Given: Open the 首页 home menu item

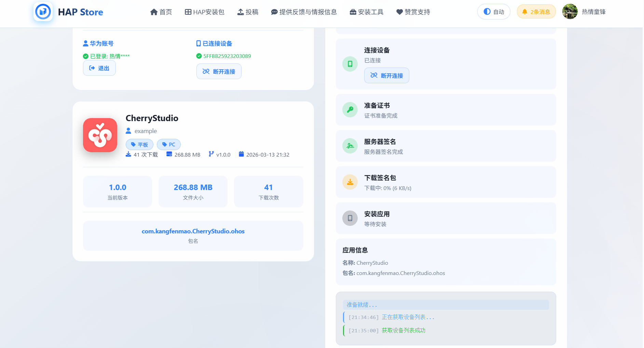Looking at the screenshot, I should 161,12.
